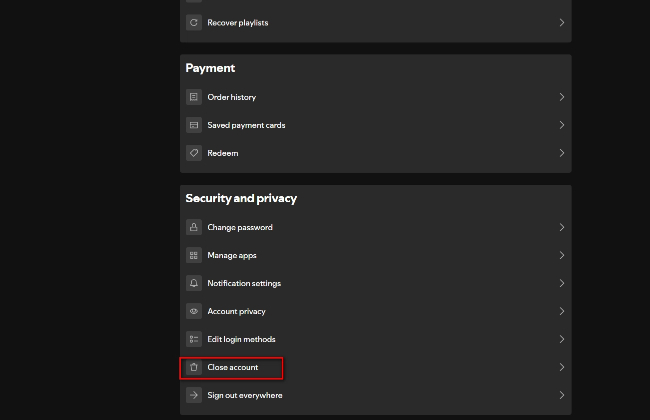The height and width of the screenshot is (420, 650).
Task: Expand the Redeem chevron
Action: [x=562, y=153]
